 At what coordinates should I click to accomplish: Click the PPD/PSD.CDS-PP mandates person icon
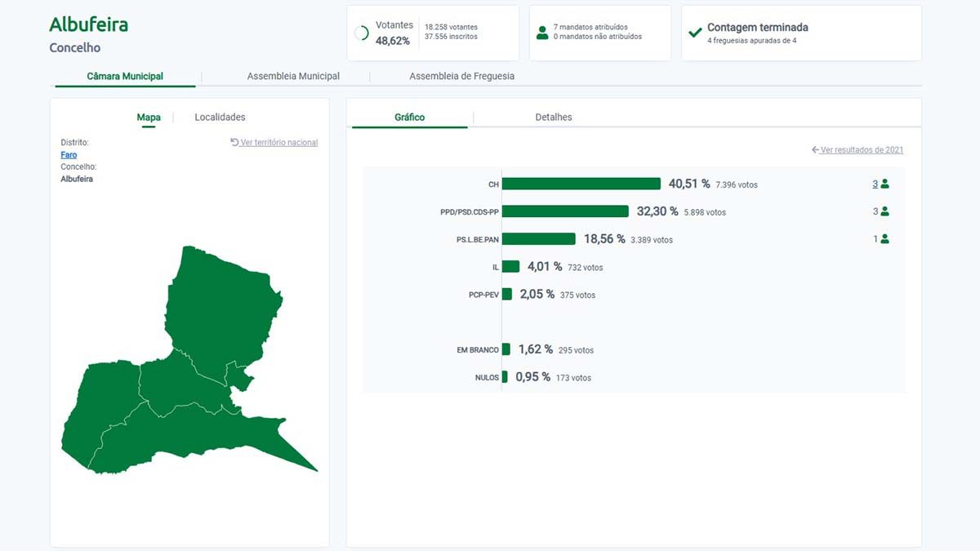pos(885,211)
